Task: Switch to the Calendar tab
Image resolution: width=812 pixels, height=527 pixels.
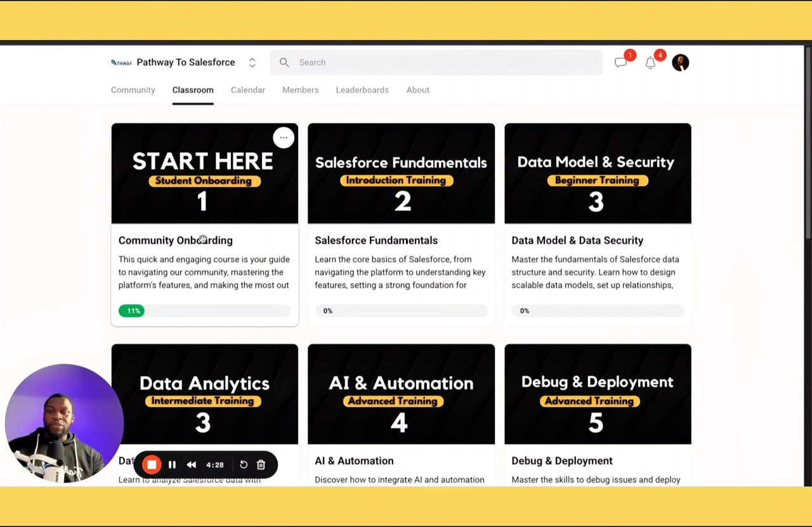Action: (x=247, y=90)
